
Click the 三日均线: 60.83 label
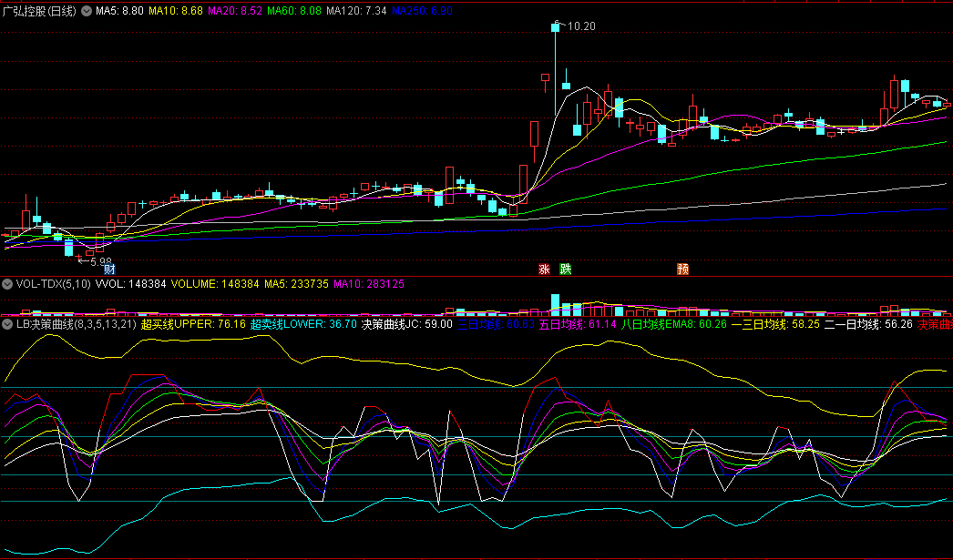coord(496,324)
